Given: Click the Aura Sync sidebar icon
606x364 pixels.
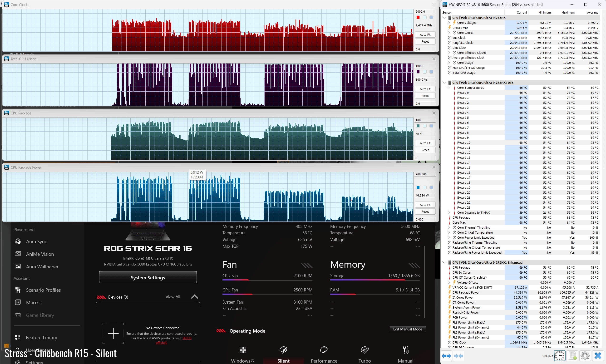Looking at the screenshot, I should pyautogui.click(x=18, y=241).
